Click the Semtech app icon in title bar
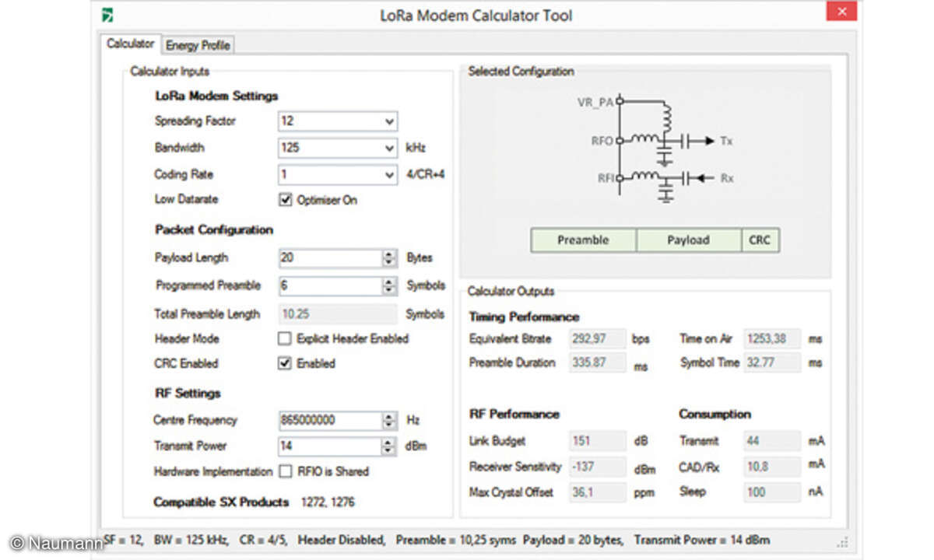 tap(107, 15)
